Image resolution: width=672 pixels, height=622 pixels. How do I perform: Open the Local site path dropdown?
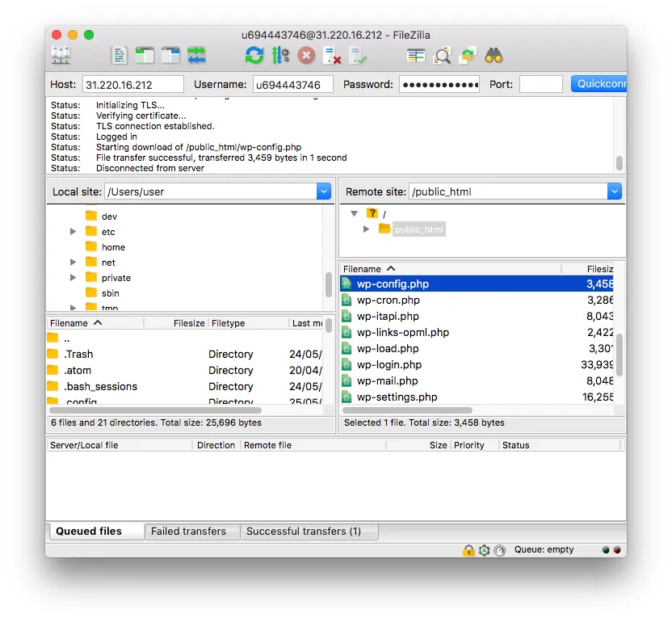point(324,191)
